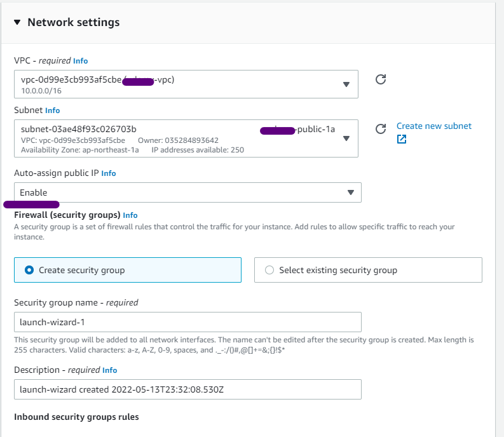The width and height of the screenshot is (504, 437).
Task: Open Info link next to Description
Action: pos(109,370)
